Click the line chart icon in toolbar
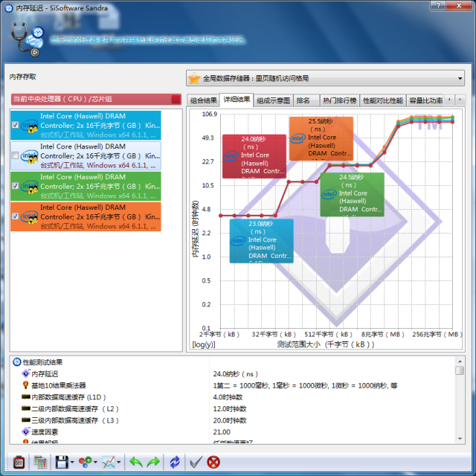 coord(109,462)
